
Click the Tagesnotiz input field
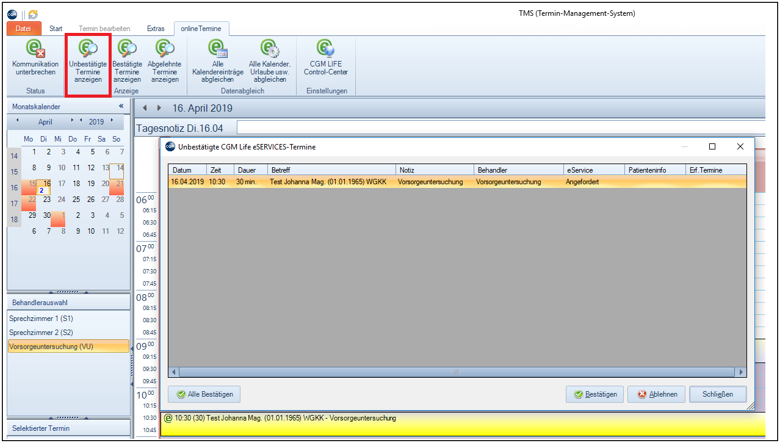coord(501,128)
